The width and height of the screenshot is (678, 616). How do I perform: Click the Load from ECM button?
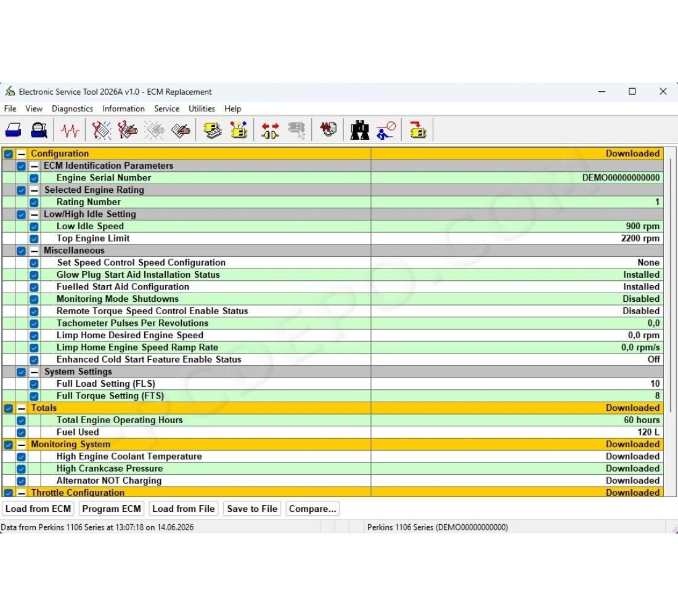tap(38, 509)
